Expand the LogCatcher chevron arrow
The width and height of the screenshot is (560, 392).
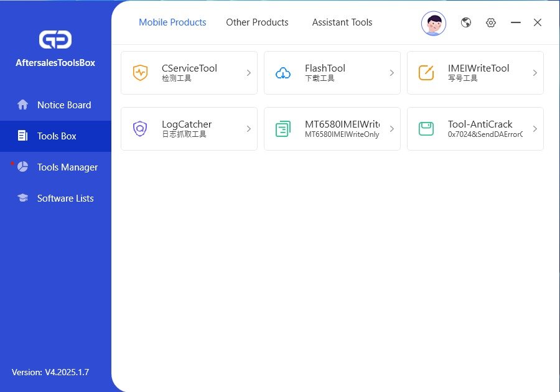point(248,129)
